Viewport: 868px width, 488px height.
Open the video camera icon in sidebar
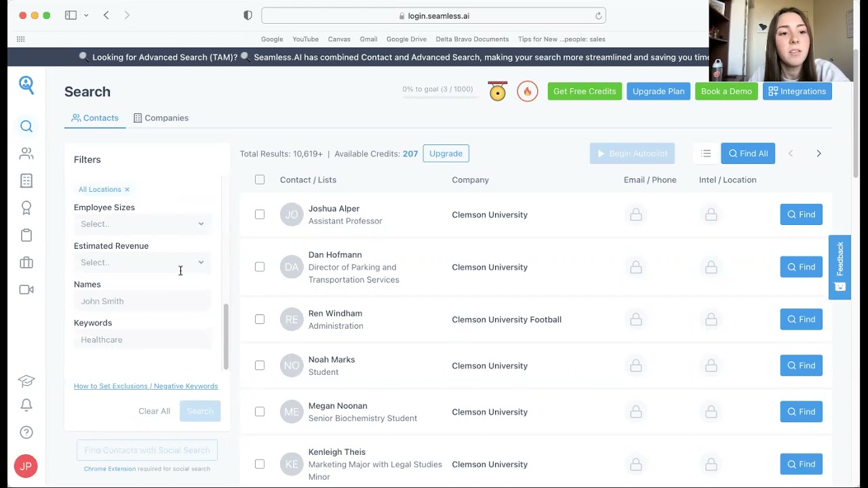(26, 289)
